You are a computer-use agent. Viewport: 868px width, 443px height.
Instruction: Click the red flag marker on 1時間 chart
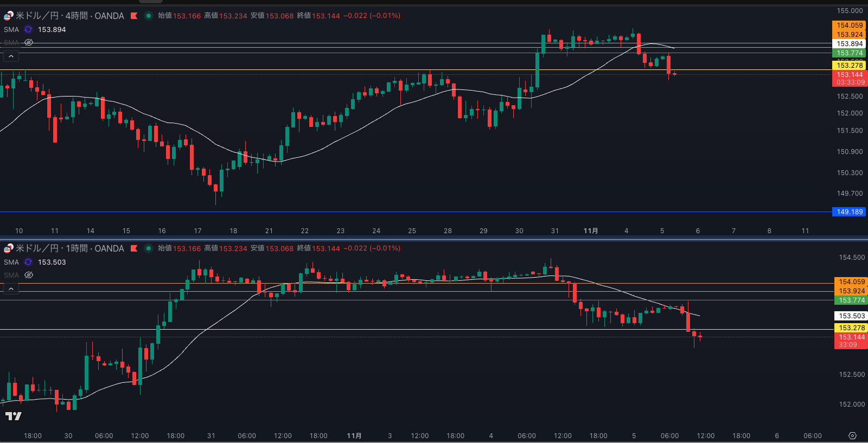pyautogui.click(x=134, y=248)
